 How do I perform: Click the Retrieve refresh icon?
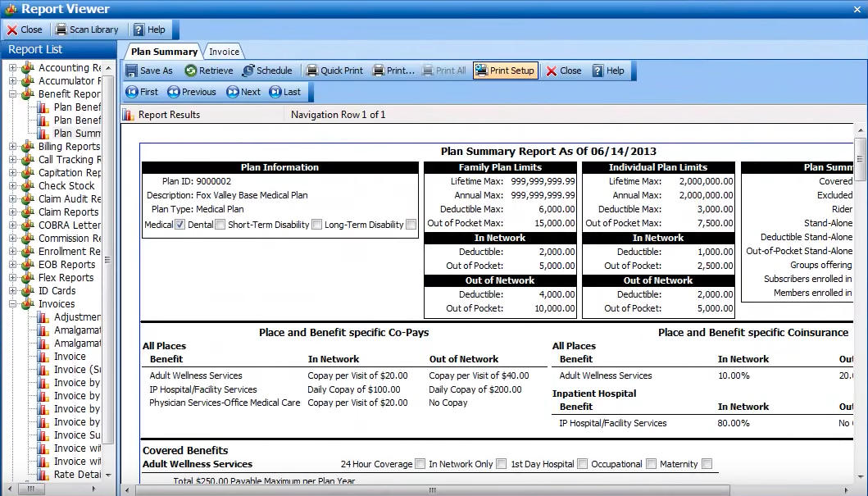pos(191,71)
